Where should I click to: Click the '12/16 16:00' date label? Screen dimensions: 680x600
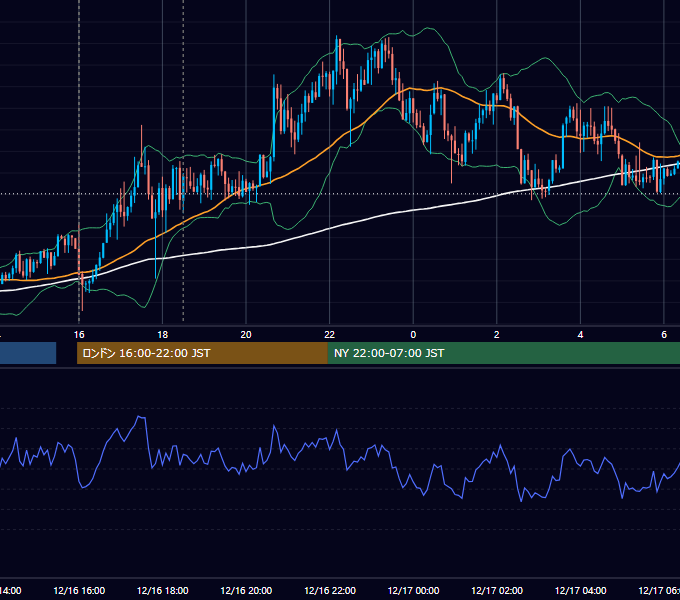(79, 590)
